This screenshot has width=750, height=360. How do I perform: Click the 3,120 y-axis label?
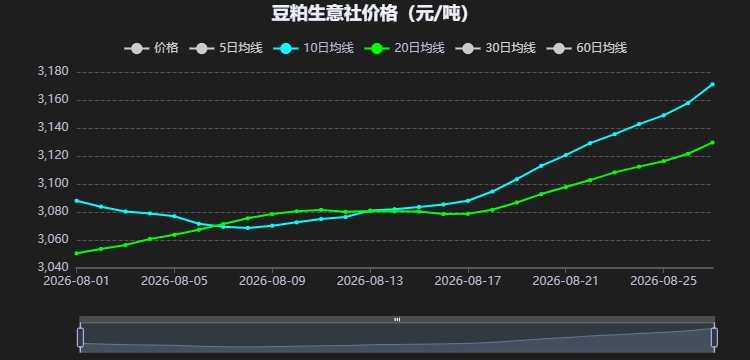coord(53,156)
